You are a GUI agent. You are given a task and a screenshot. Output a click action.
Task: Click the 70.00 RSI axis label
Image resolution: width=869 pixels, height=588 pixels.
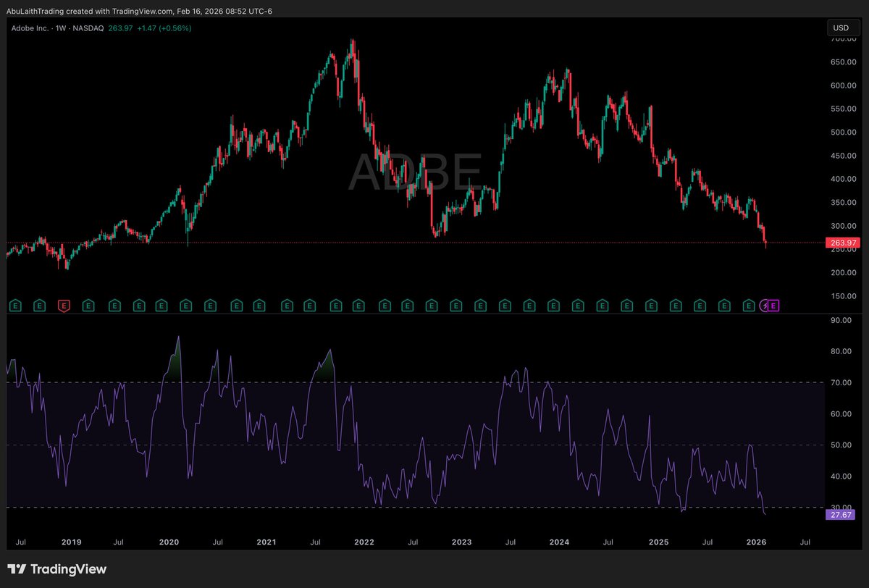pos(840,382)
